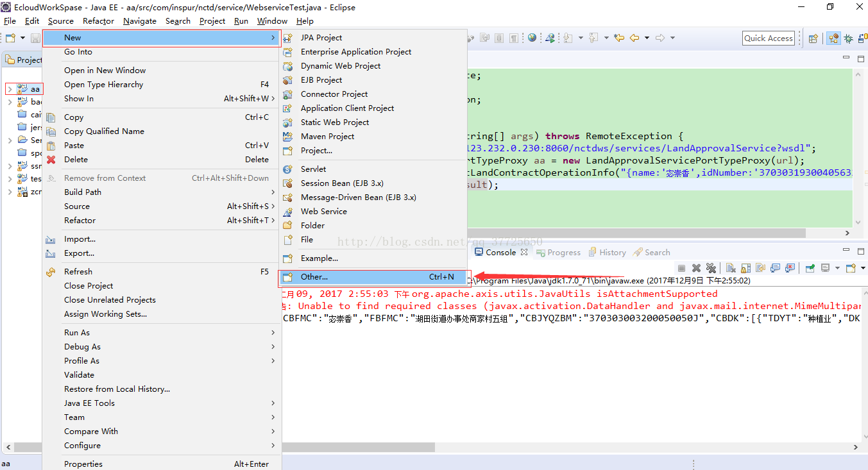Screen dimensions: 868x470
Task: Open the Navigate menu
Action: 140,21
